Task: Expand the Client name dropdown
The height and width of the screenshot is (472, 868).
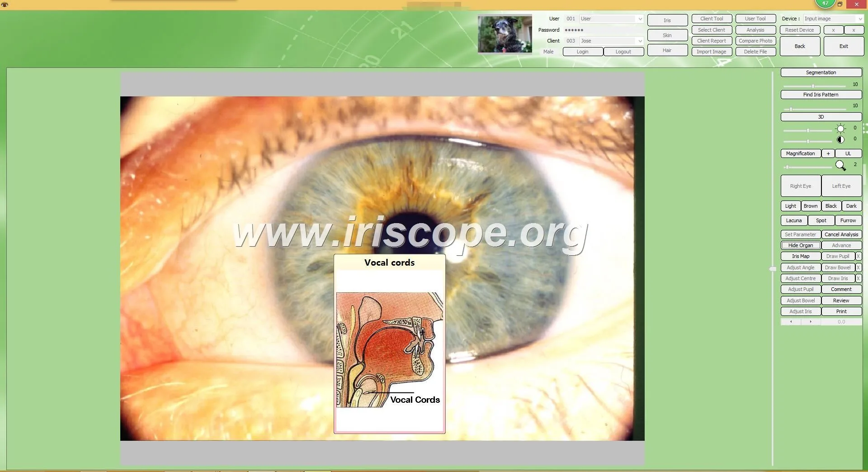Action: point(640,41)
